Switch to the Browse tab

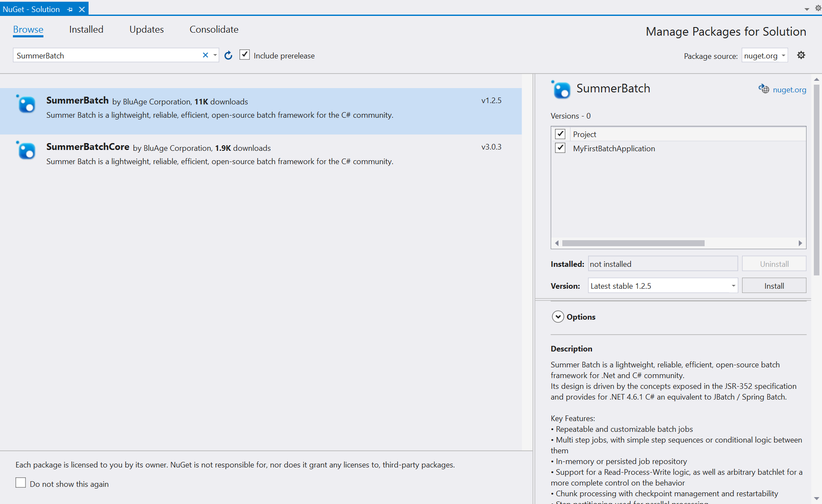click(x=28, y=29)
